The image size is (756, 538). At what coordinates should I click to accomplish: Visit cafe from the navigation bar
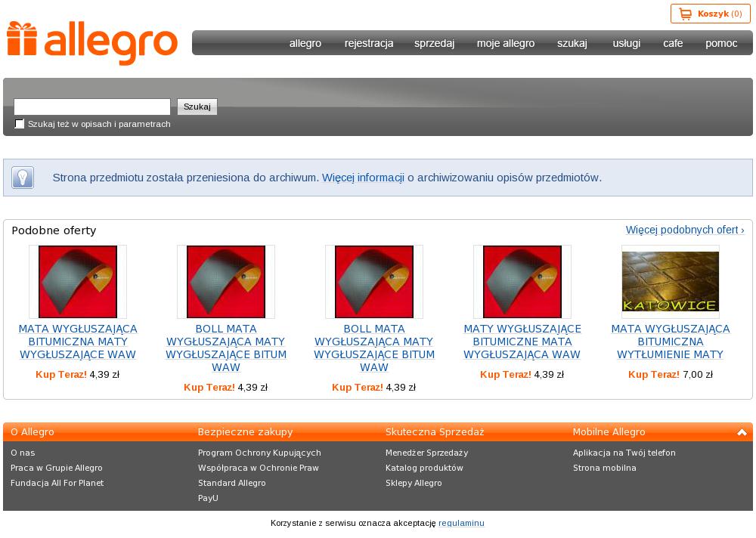point(673,43)
